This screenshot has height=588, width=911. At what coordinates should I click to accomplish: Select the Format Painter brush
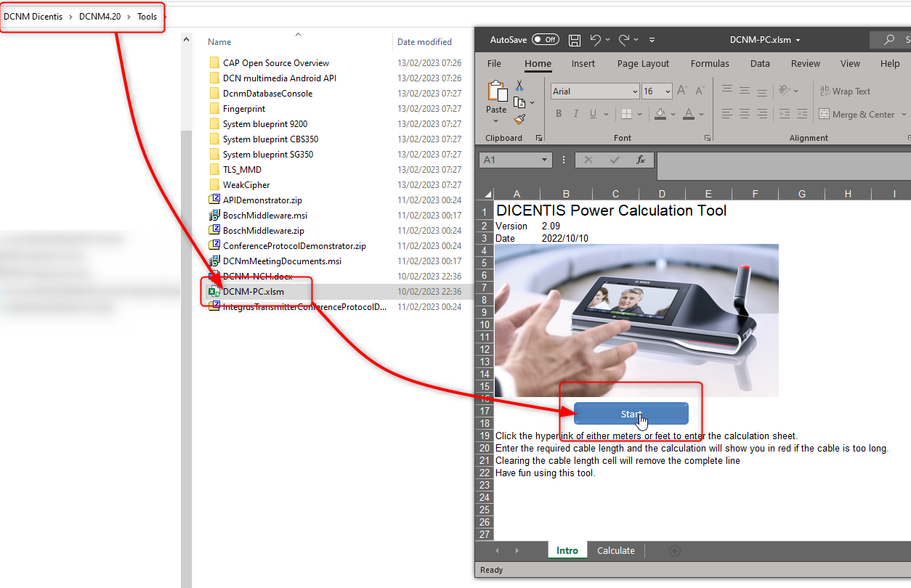click(519, 119)
